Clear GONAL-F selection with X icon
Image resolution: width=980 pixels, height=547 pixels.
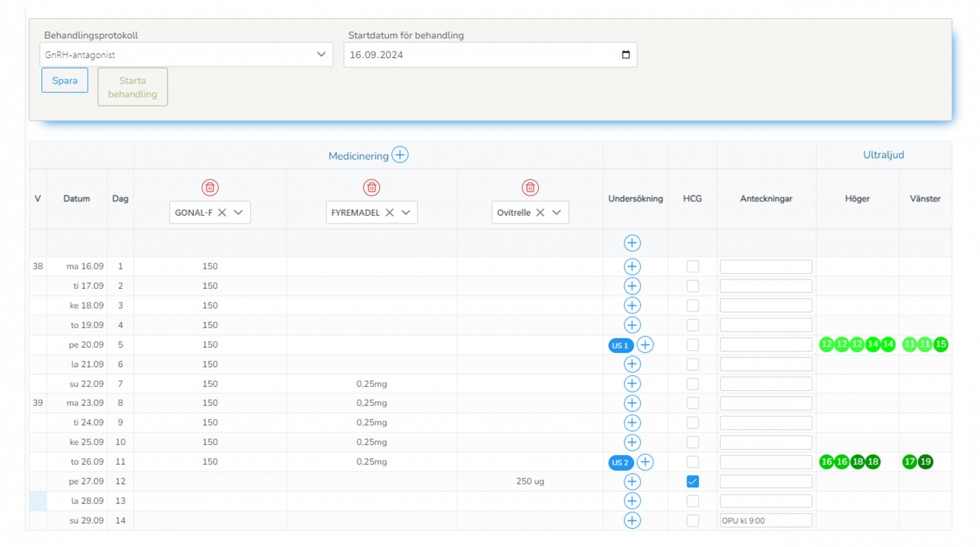(x=222, y=213)
